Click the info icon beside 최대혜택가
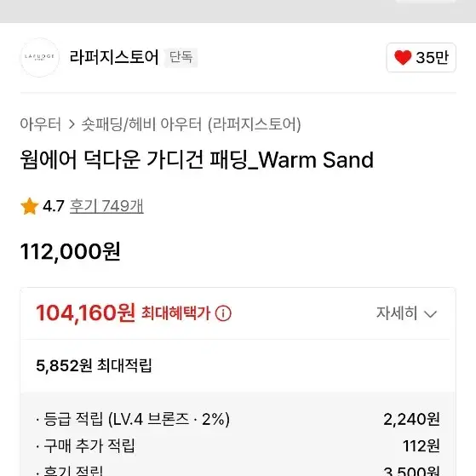Viewport: 476px width, 476px height. point(223,313)
